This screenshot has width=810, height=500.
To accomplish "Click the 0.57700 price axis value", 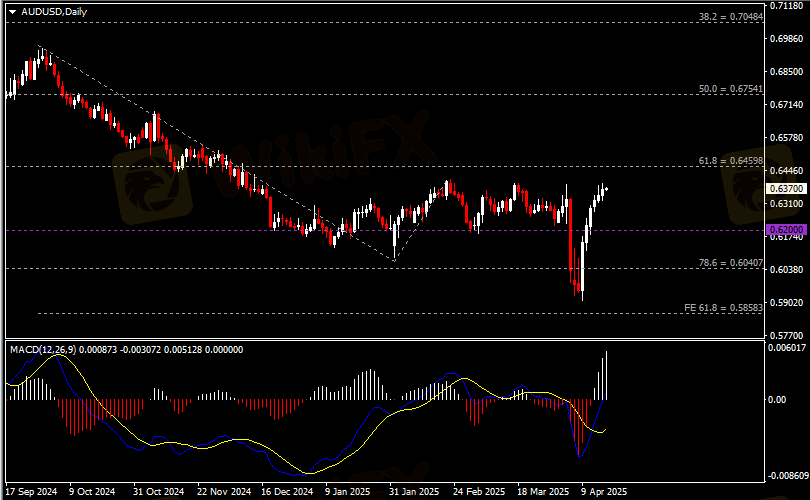I will pos(786,336).
